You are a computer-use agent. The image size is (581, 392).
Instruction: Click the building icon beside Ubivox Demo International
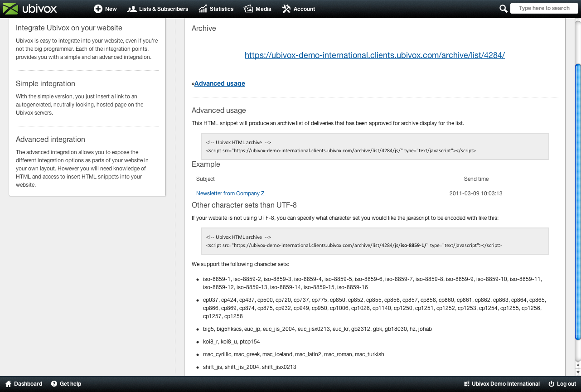coord(467,384)
